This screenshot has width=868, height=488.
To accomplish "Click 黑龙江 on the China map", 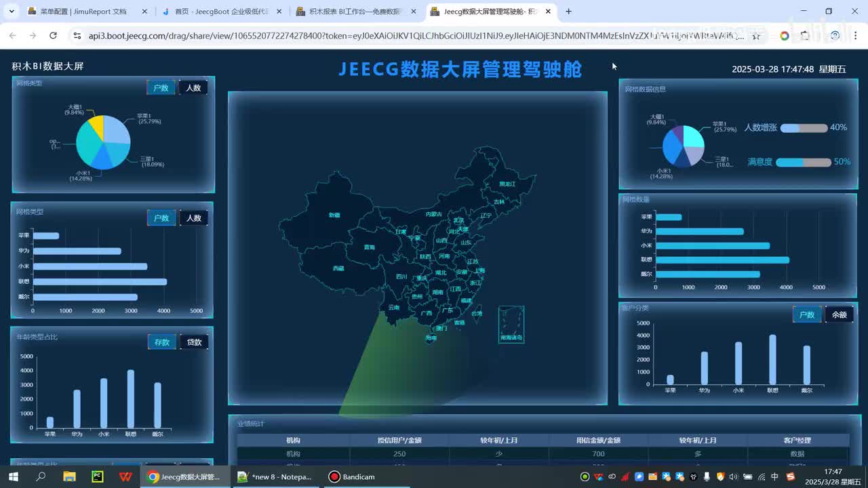I will [507, 184].
